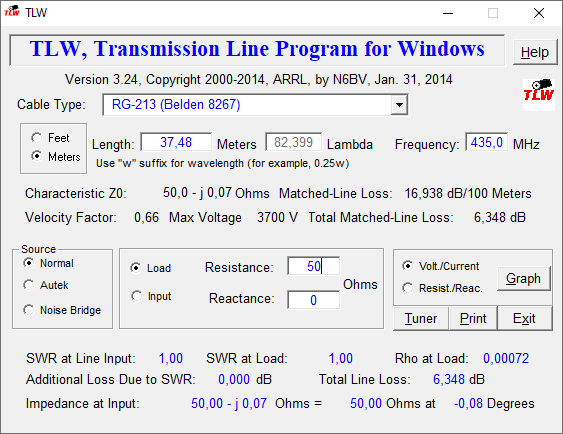Click the TLW logo icon below Help

coord(539,94)
